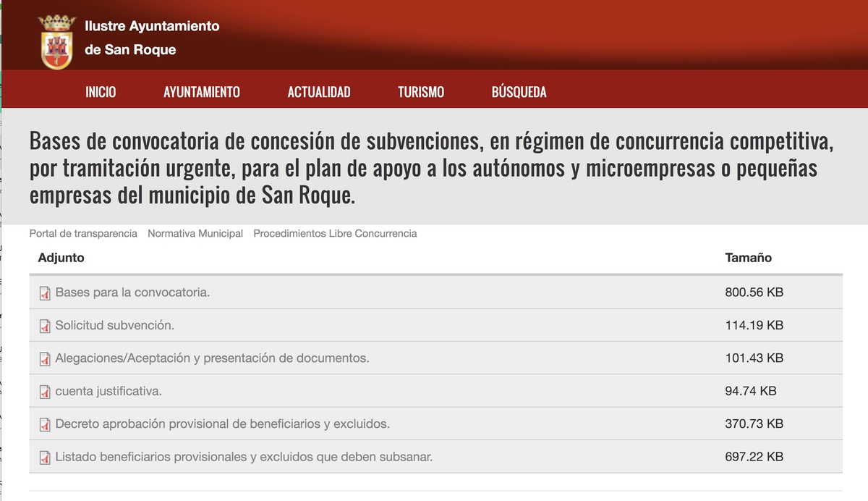Image resolution: width=868 pixels, height=501 pixels.
Task: Open the TURISMO menu
Action: (421, 92)
